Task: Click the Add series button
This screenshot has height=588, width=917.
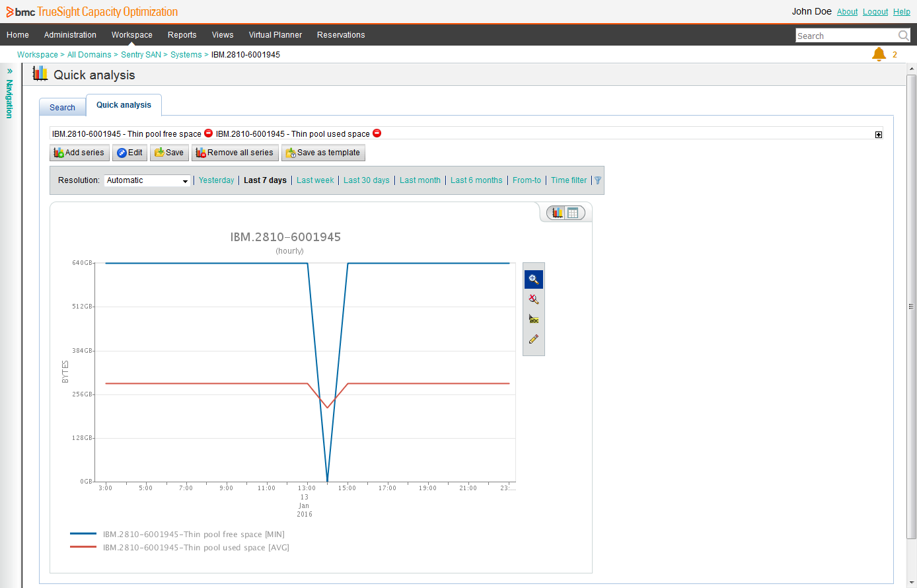Action: 79,153
